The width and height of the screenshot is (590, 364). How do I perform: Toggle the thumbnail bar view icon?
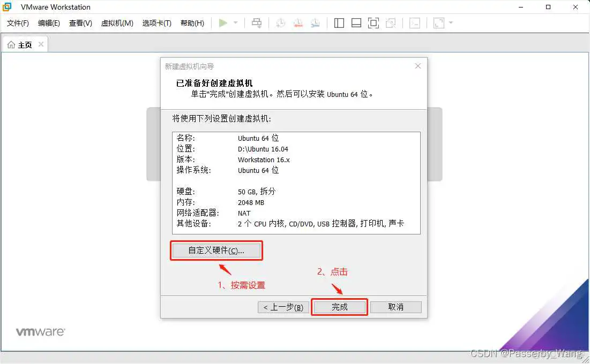pos(356,22)
